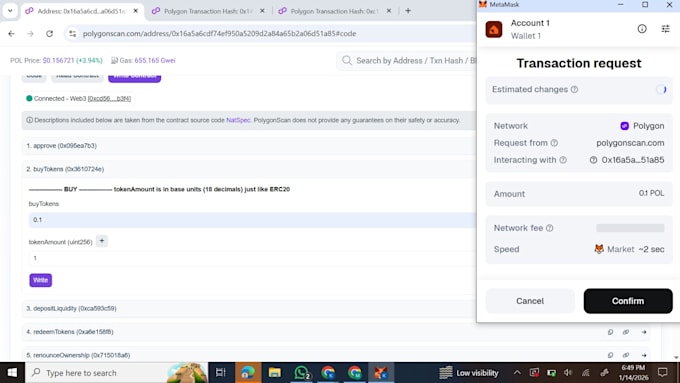Expand redeemTokens with its arrow

tap(644, 332)
